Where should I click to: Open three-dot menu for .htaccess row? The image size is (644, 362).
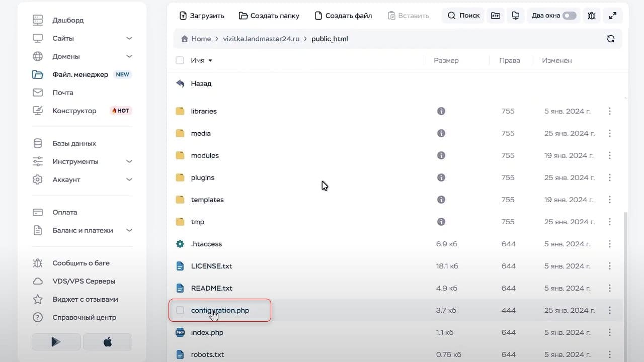click(x=610, y=244)
